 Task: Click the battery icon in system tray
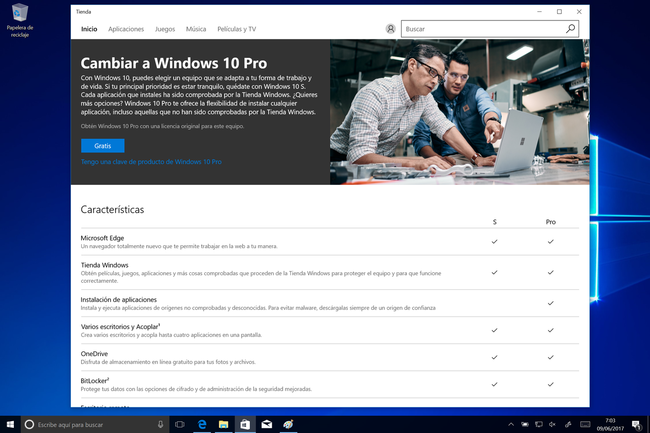(x=525, y=424)
